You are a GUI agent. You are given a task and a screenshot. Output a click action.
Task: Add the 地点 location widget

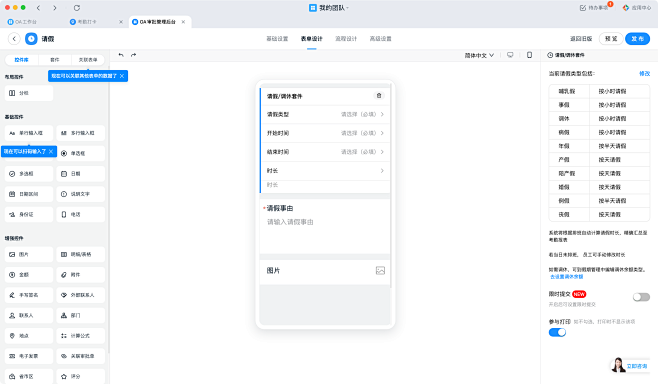pos(29,336)
